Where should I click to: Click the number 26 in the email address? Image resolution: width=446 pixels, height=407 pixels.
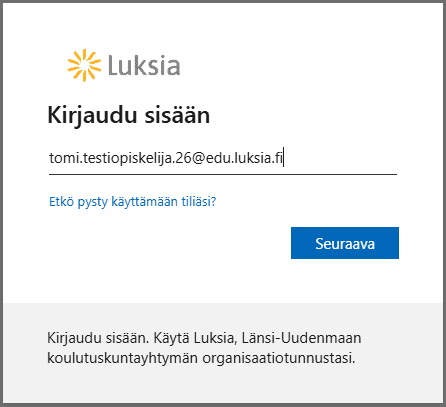[183, 158]
